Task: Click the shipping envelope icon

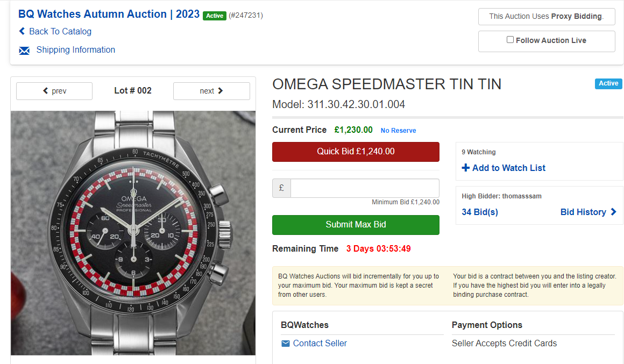Action: tap(24, 51)
